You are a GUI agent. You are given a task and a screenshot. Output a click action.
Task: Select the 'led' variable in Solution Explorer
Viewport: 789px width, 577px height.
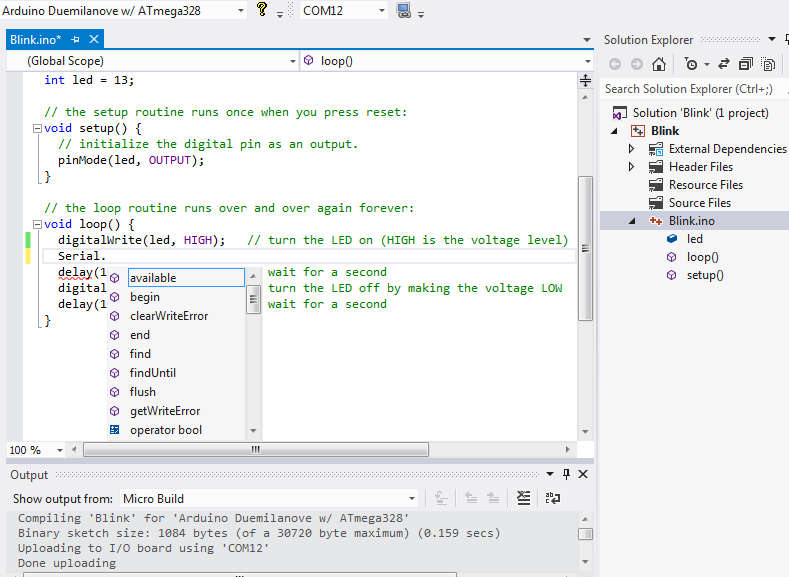coord(694,239)
